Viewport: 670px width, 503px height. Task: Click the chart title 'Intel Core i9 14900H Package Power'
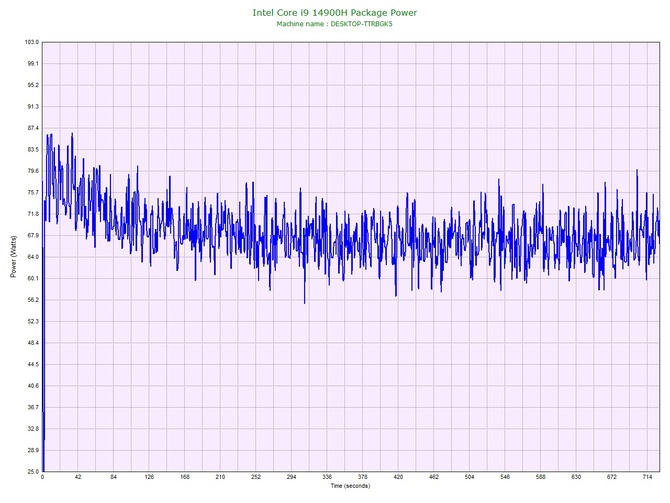[x=335, y=13]
